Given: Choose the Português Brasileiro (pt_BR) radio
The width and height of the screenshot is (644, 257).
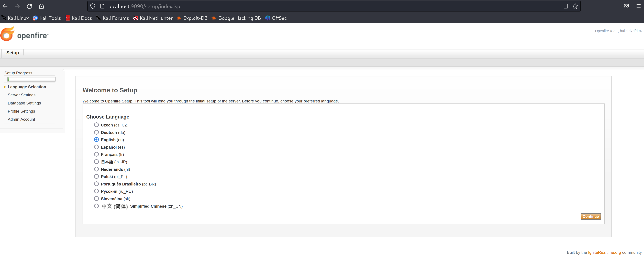Looking at the screenshot, I should (x=96, y=184).
